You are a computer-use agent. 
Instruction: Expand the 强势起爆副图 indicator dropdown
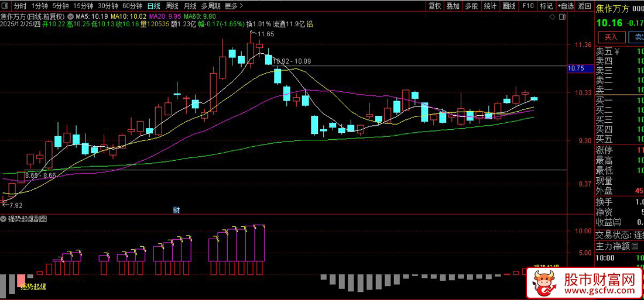coord(3,219)
